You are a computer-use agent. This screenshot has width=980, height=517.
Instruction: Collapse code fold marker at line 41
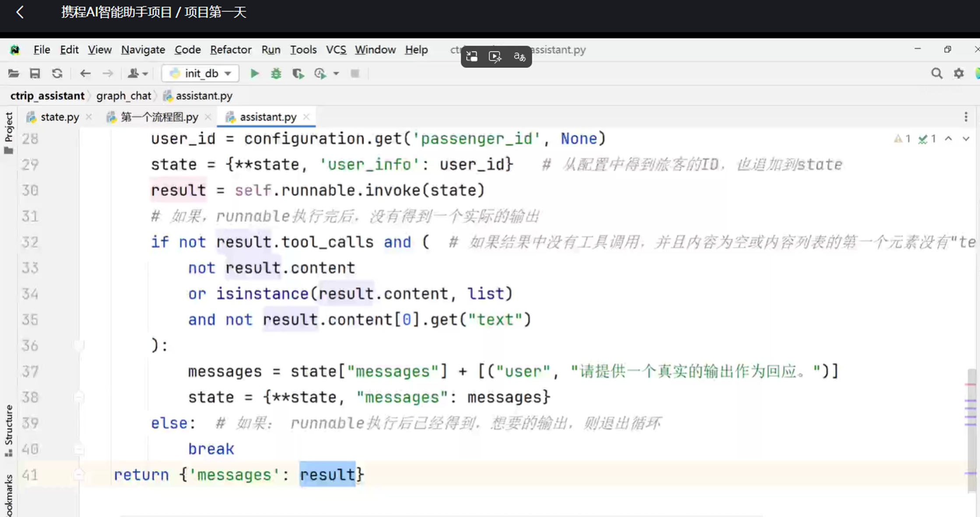79,475
